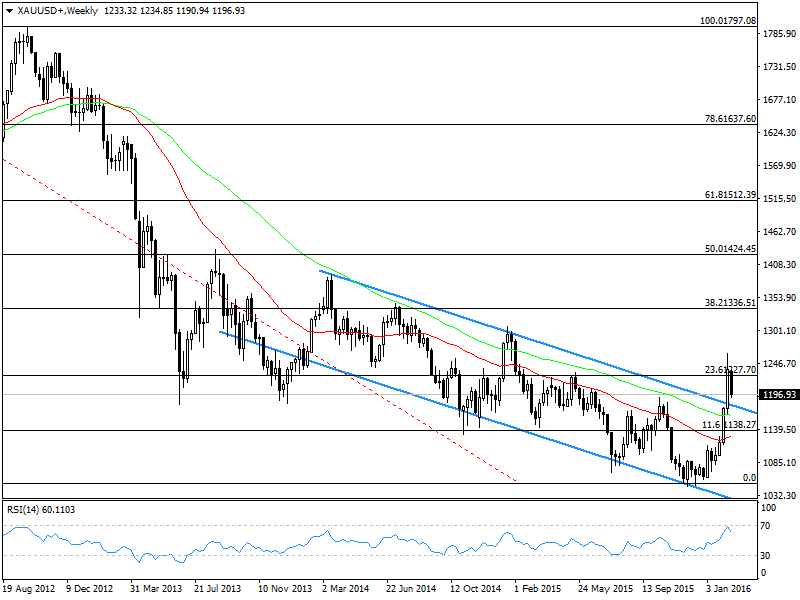The height and width of the screenshot is (600, 800).
Task: Click time axis date 9 Dec 2012
Action: click(89, 589)
